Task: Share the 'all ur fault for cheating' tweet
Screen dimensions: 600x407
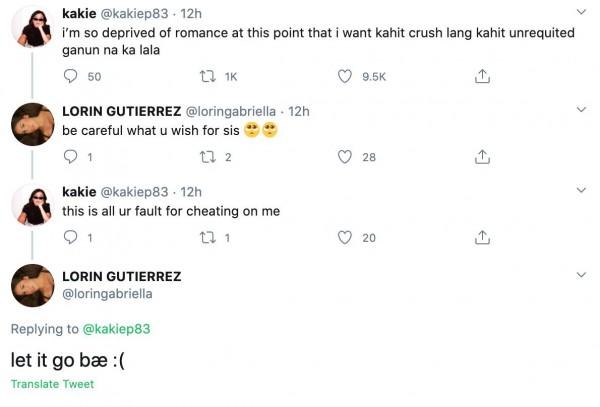Action: point(481,237)
